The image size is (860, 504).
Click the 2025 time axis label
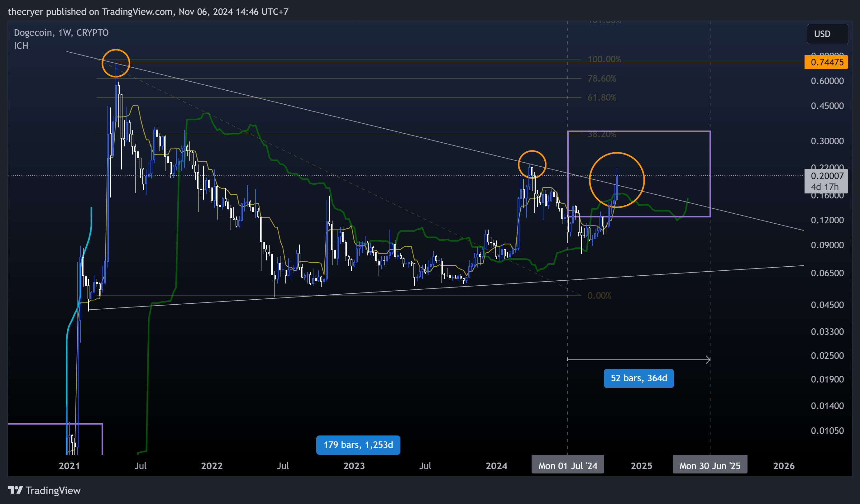641,466
